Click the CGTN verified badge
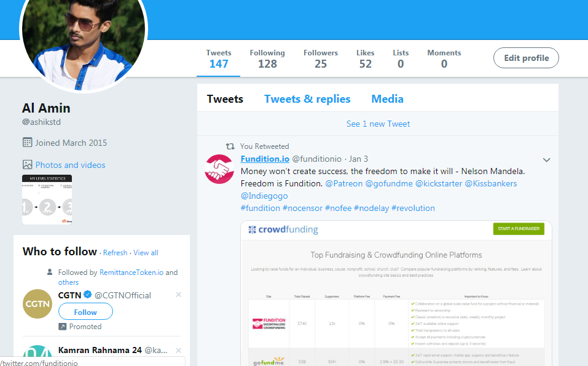Screen dimensions: 588x366 [x=87, y=294]
